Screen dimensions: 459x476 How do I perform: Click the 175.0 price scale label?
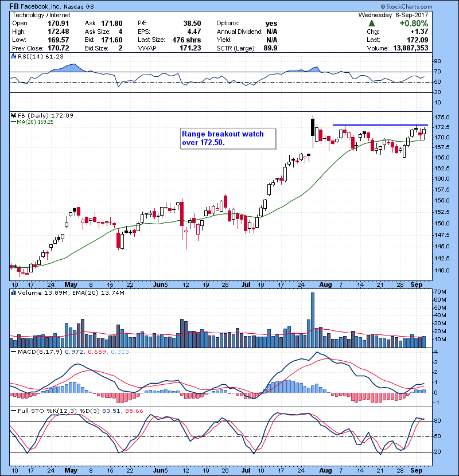click(442, 118)
